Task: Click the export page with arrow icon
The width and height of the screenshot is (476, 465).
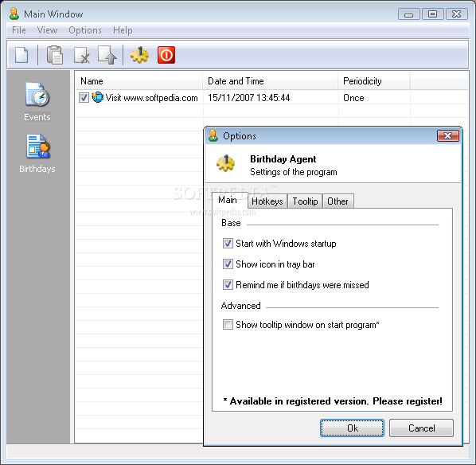Action: point(107,55)
